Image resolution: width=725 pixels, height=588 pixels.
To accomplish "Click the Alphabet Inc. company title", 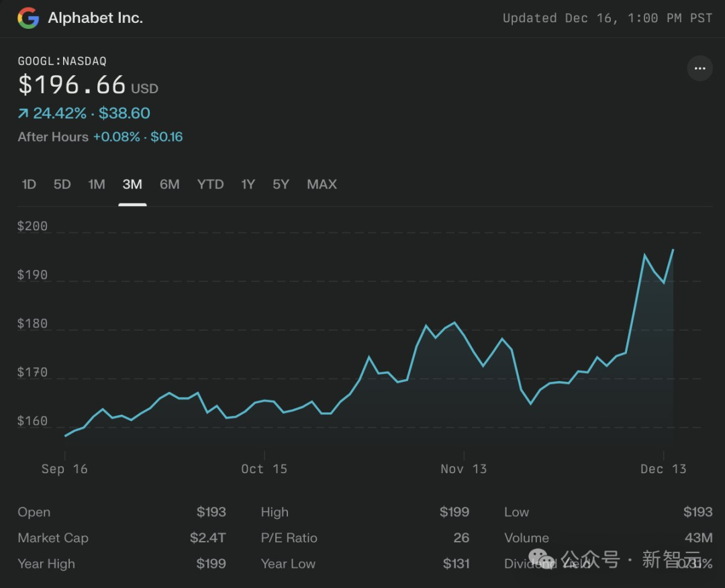I will point(95,18).
